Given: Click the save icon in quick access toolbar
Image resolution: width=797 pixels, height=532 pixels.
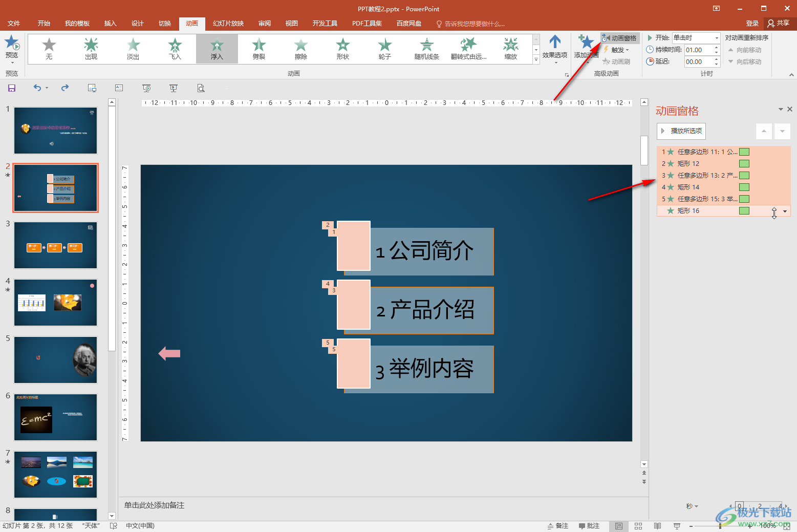Looking at the screenshot, I should (12, 88).
